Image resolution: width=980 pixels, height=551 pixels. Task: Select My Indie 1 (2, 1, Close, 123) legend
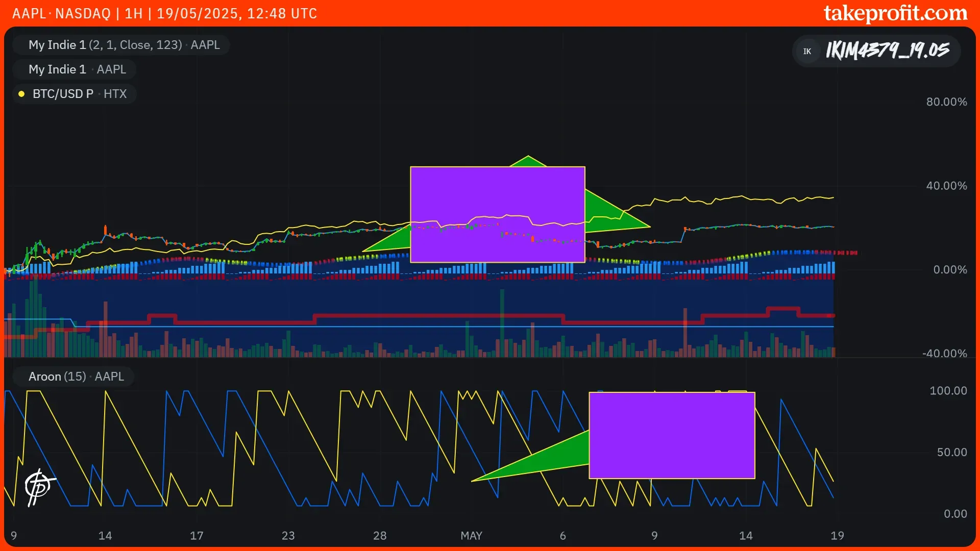click(x=124, y=45)
